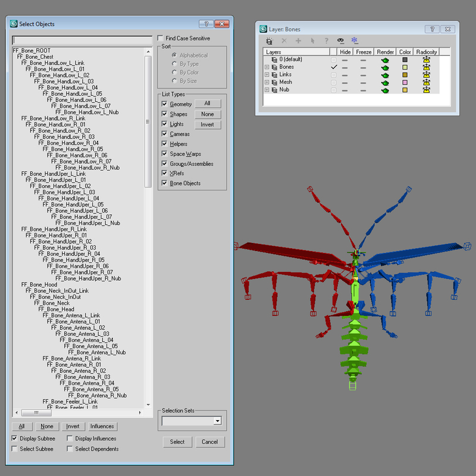Image resolution: width=476 pixels, height=476 pixels.
Task: Click the snowflake freeze icon in Layer toolbar
Action: tap(354, 40)
